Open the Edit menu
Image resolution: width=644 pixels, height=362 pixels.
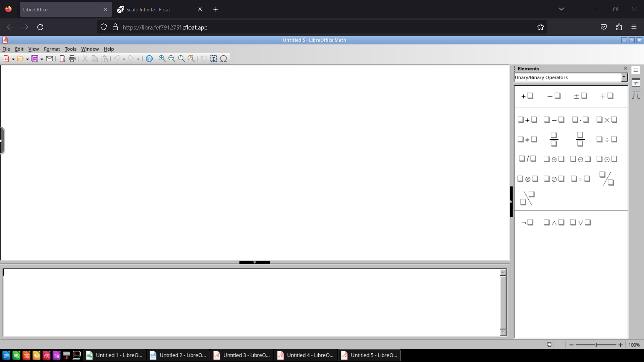point(19,49)
